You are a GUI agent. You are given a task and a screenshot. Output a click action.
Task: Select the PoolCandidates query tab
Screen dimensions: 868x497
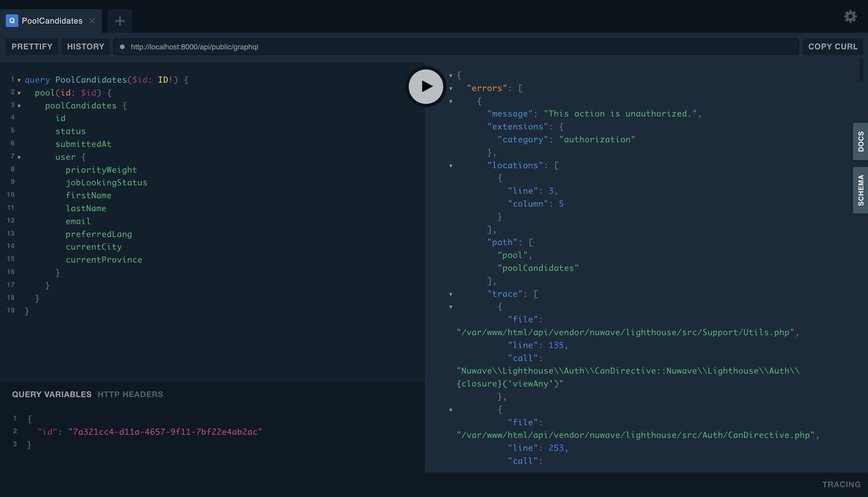click(51, 21)
